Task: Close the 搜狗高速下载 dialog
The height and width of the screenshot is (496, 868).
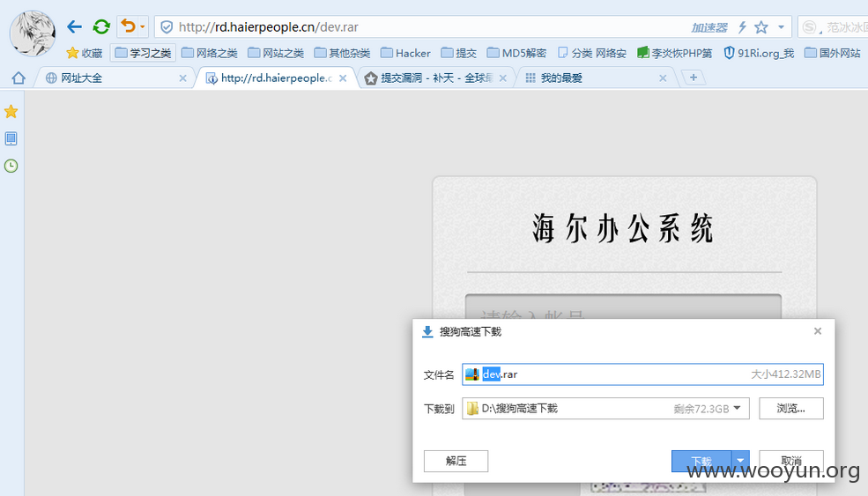Action: click(x=818, y=331)
